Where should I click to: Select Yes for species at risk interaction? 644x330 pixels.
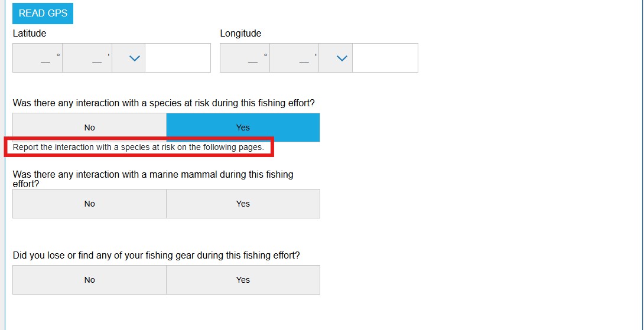tap(243, 128)
